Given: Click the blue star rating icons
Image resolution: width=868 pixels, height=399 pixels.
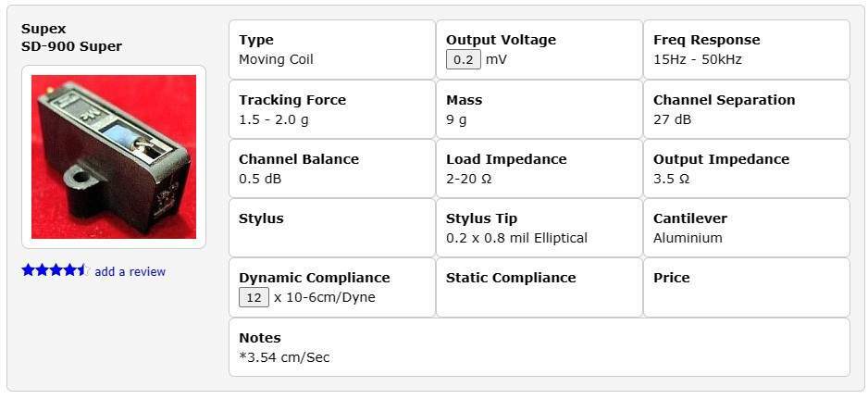Looking at the screenshot, I should [x=56, y=270].
